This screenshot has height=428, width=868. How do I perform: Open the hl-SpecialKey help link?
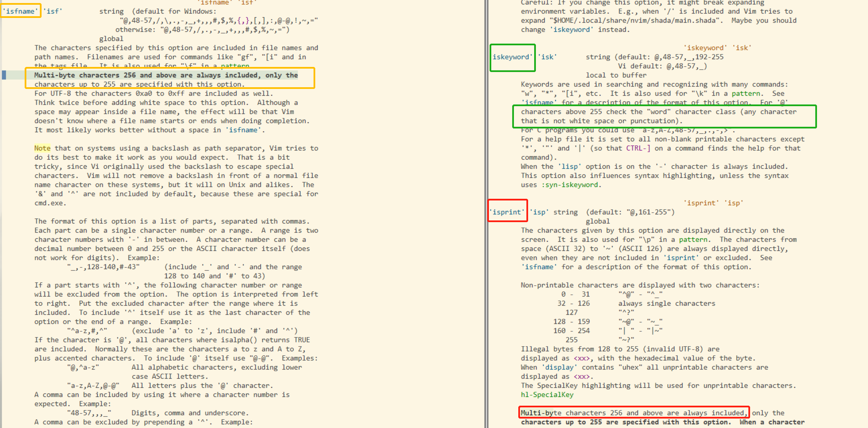(x=547, y=395)
